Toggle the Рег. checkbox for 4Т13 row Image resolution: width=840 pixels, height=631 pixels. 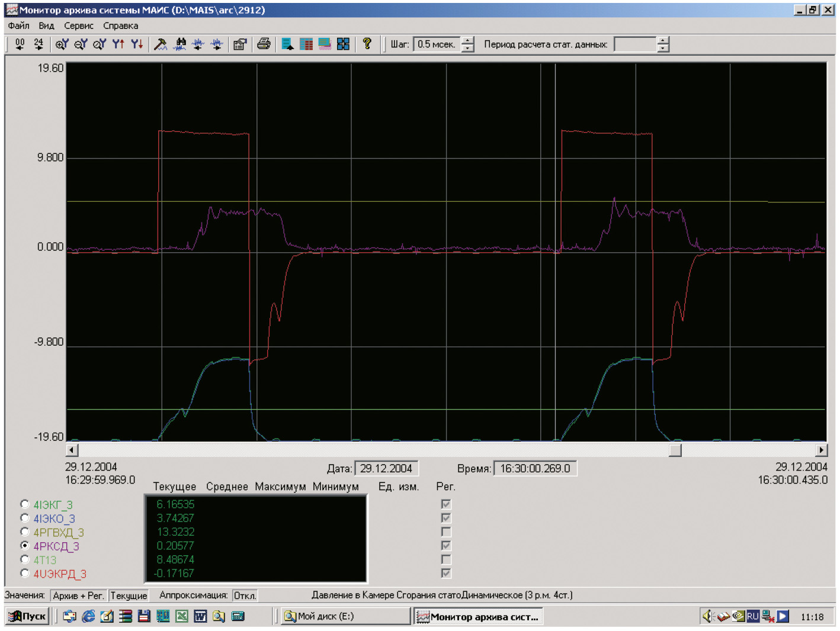(x=446, y=559)
